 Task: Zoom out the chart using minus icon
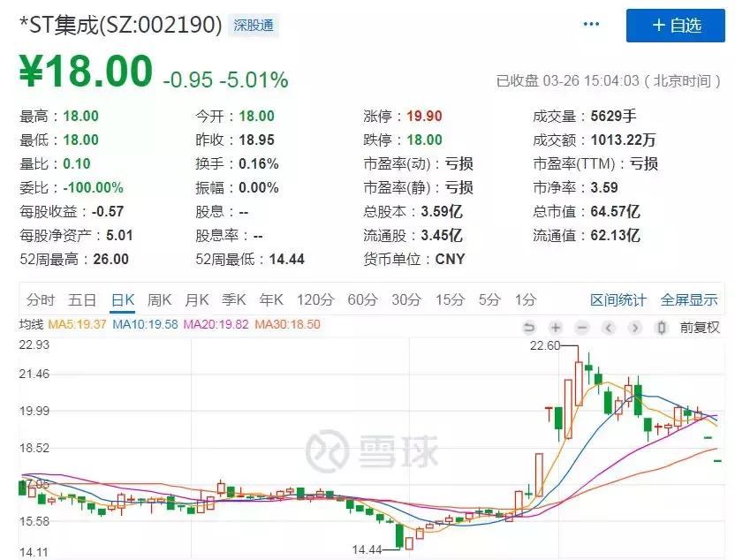[x=580, y=329]
